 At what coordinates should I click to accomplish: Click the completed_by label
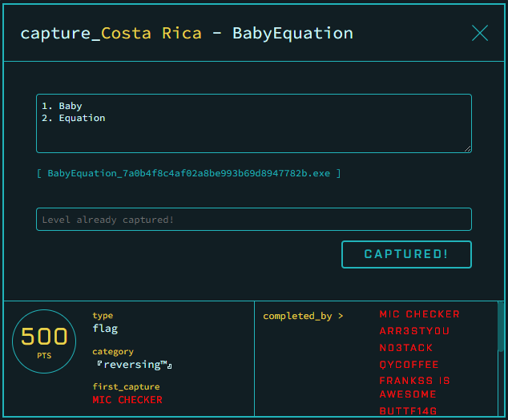coord(303,316)
